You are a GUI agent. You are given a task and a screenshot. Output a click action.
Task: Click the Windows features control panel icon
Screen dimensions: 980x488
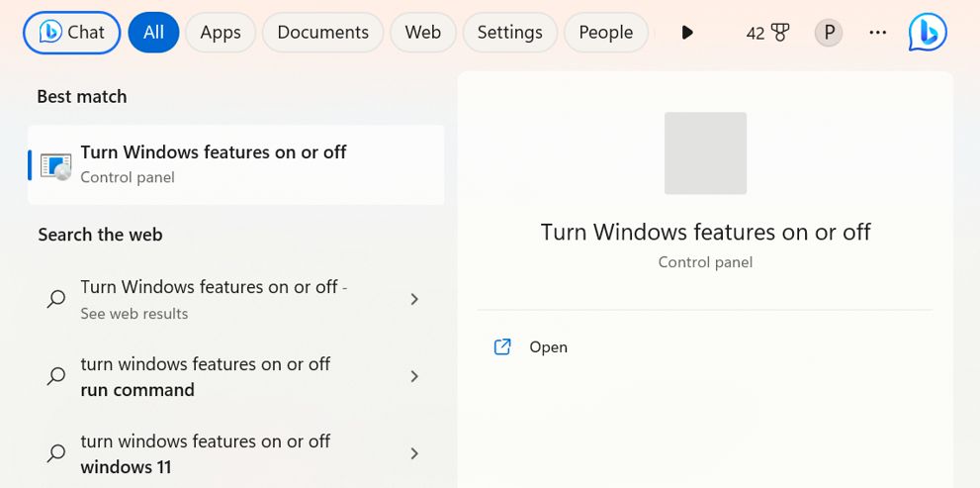click(55, 165)
